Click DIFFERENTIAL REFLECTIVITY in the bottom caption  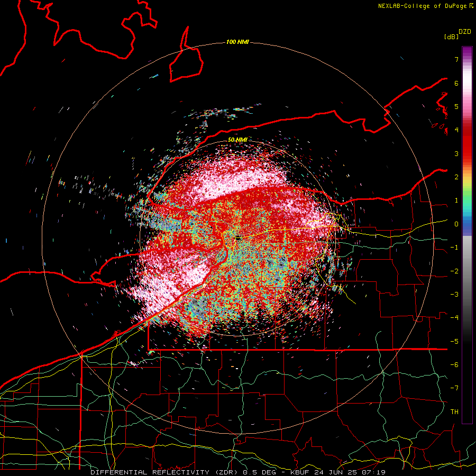coord(150,472)
